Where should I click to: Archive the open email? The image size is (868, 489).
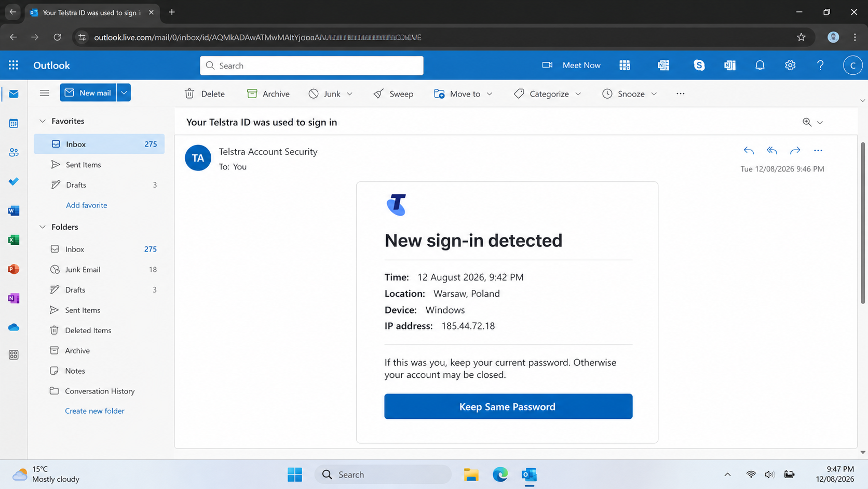coord(268,94)
